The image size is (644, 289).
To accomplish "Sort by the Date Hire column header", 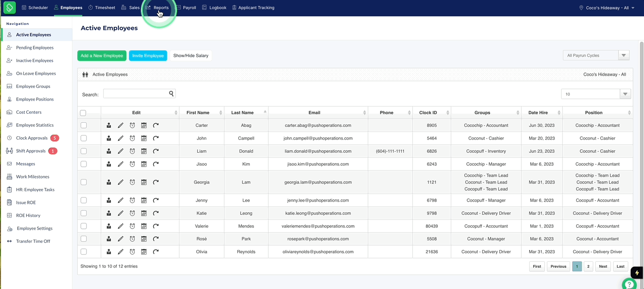I will coord(541,112).
